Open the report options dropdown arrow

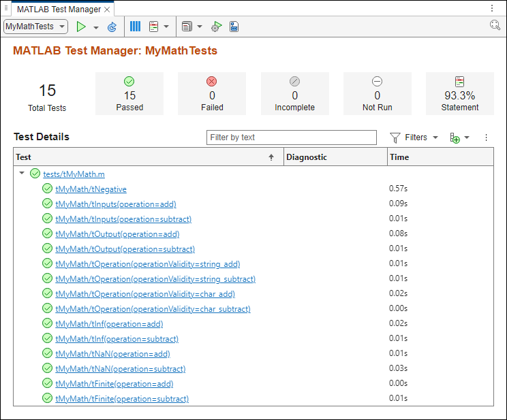(200, 27)
